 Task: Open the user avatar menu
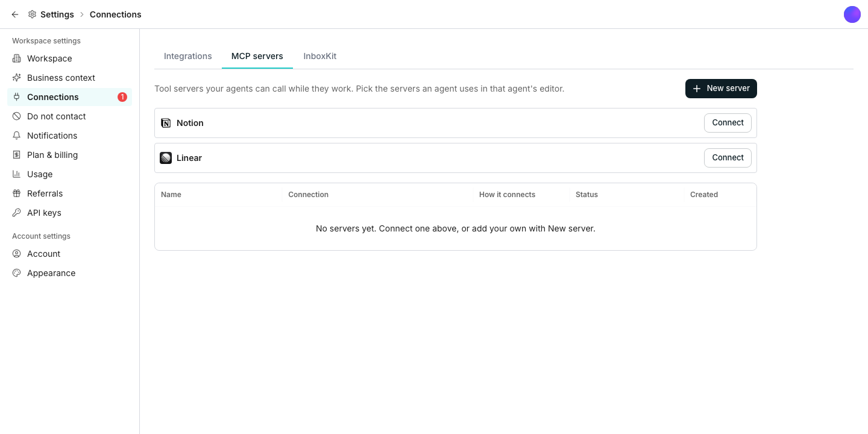coord(852,14)
